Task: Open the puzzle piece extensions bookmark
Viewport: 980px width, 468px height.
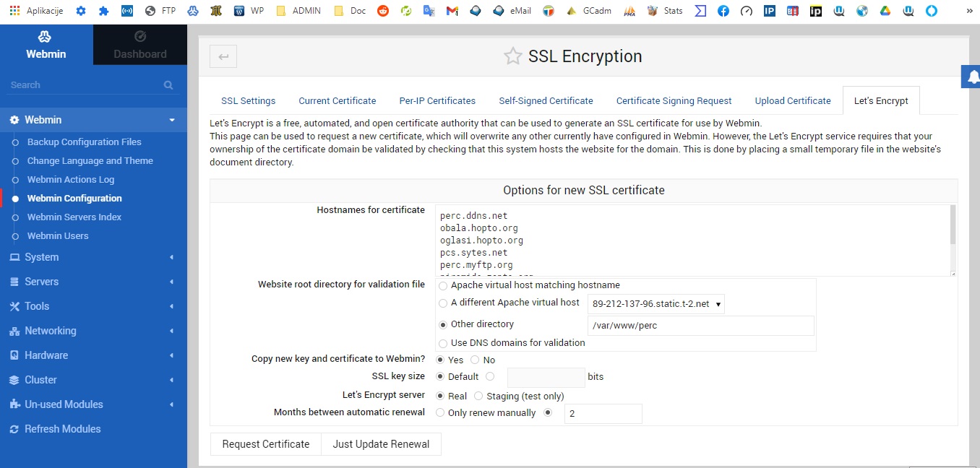Action: tap(104, 11)
